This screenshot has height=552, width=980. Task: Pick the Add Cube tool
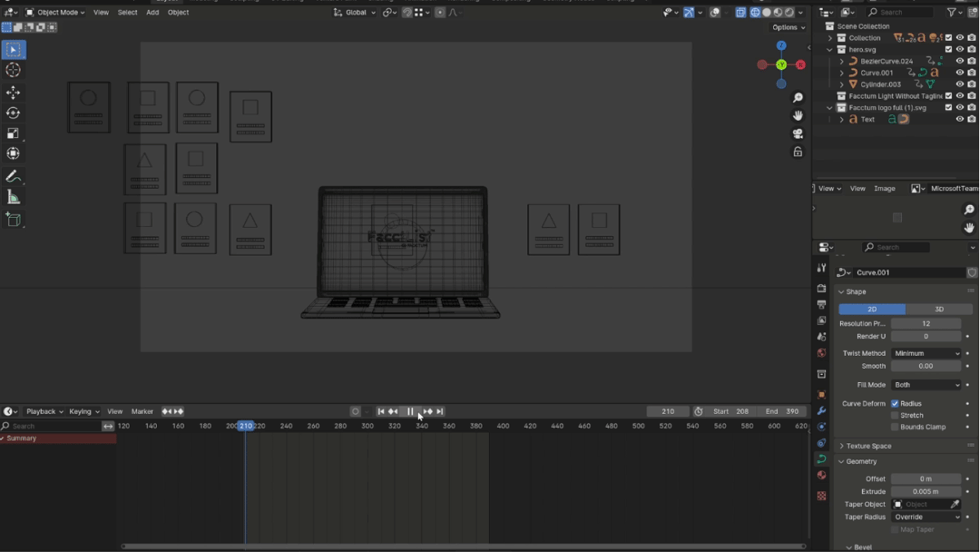click(x=13, y=220)
